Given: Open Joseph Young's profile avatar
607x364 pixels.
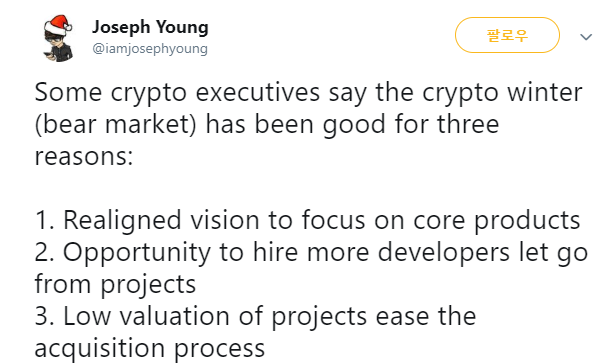Looking at the screenshot, I should tap(58, 38).
